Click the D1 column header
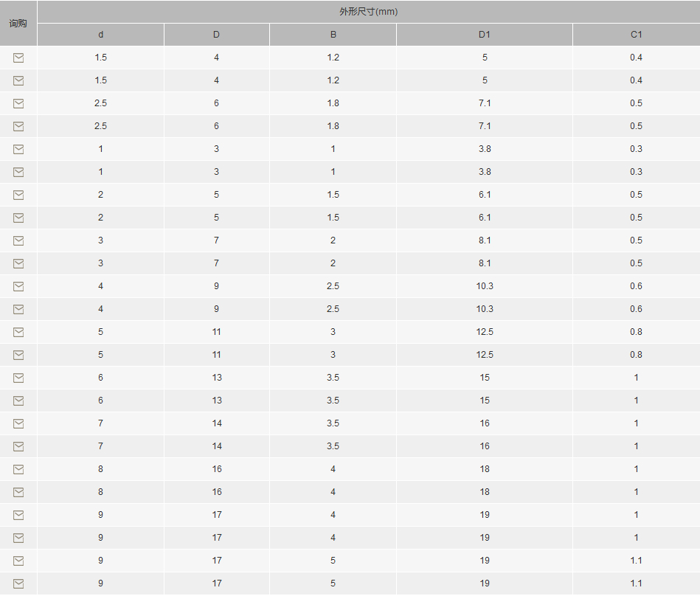 coord(485,35)
